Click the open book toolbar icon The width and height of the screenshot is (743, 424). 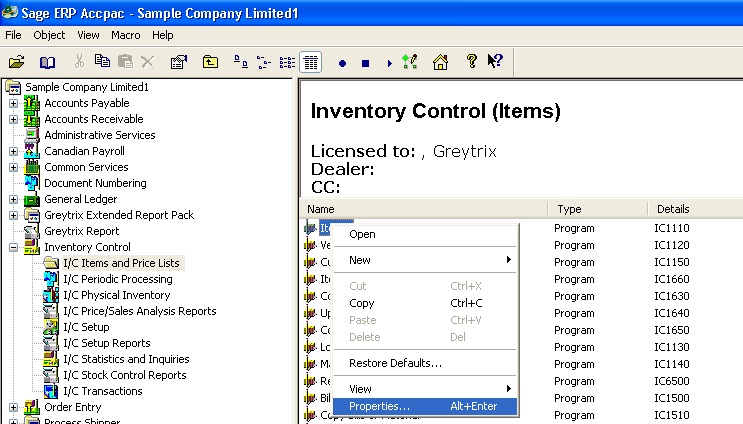tap(47, 62)
